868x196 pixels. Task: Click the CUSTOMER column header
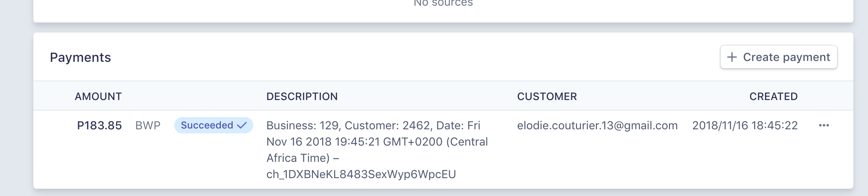[x=547, y=96]
